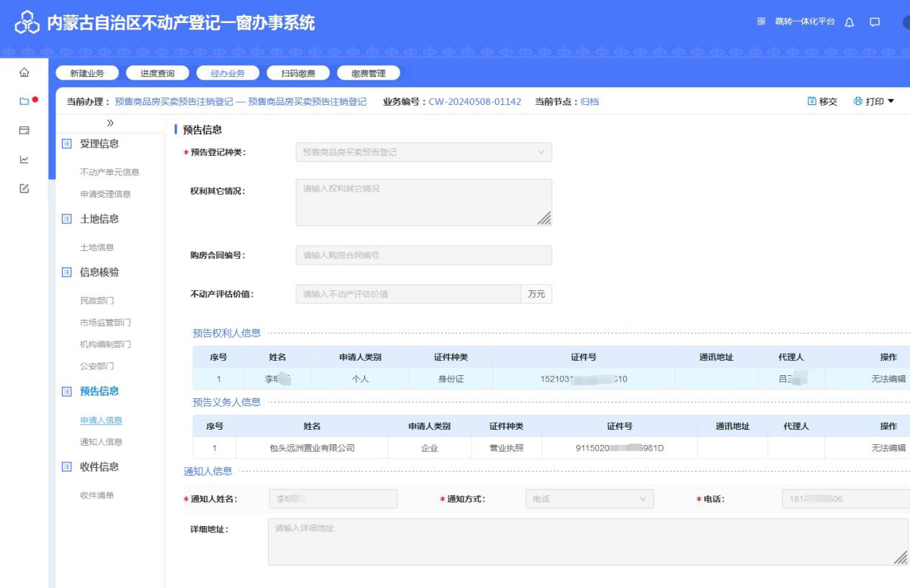
Task: Click the 权利其它情况 text area
Action: click(424, 203)
